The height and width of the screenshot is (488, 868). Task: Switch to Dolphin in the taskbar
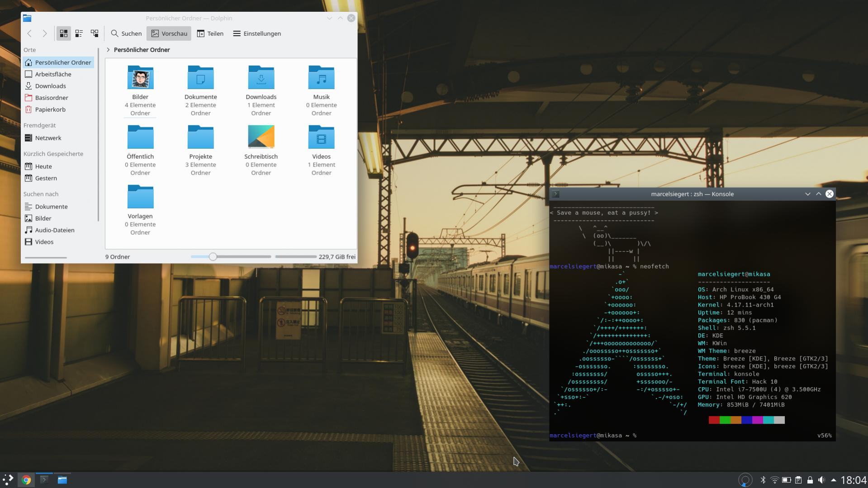(62, 480)
